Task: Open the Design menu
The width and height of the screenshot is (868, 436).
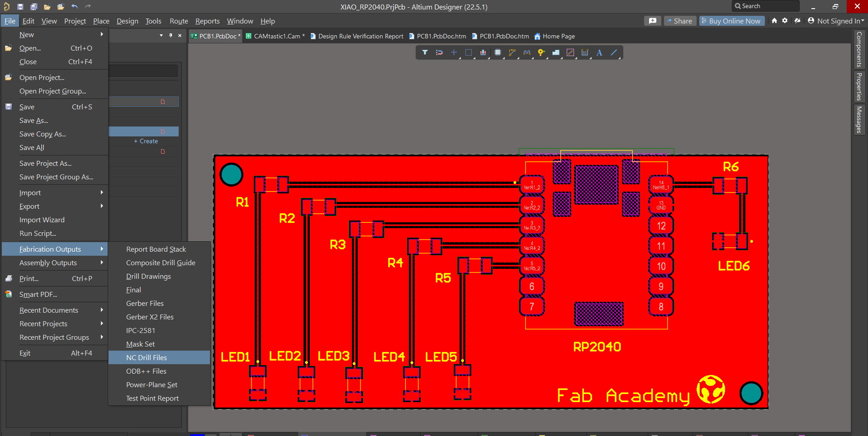Action: pyautogui.click(x=128, y=21)
